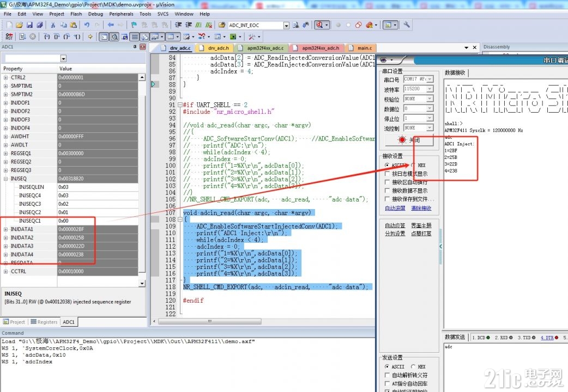The image size is (568, 392).
Task: Show next statement with yellow arrow icon
Action: [90, 36]
